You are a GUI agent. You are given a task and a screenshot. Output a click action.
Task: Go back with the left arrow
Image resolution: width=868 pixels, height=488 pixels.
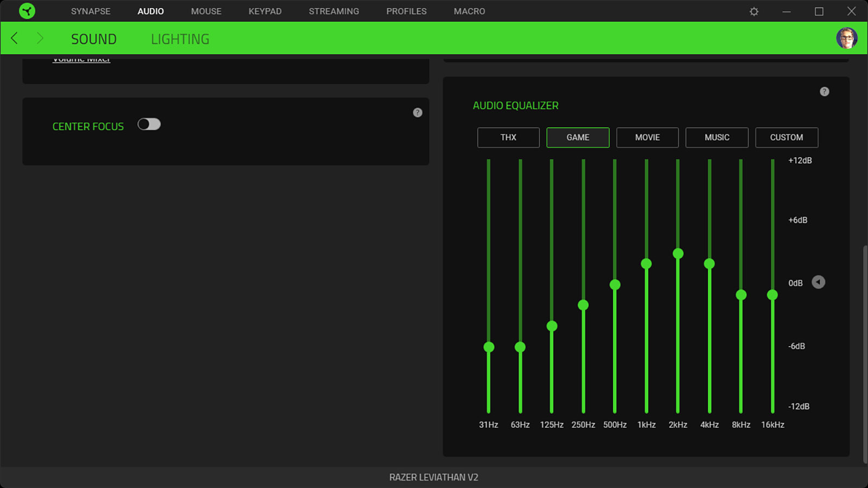[15, 38]
